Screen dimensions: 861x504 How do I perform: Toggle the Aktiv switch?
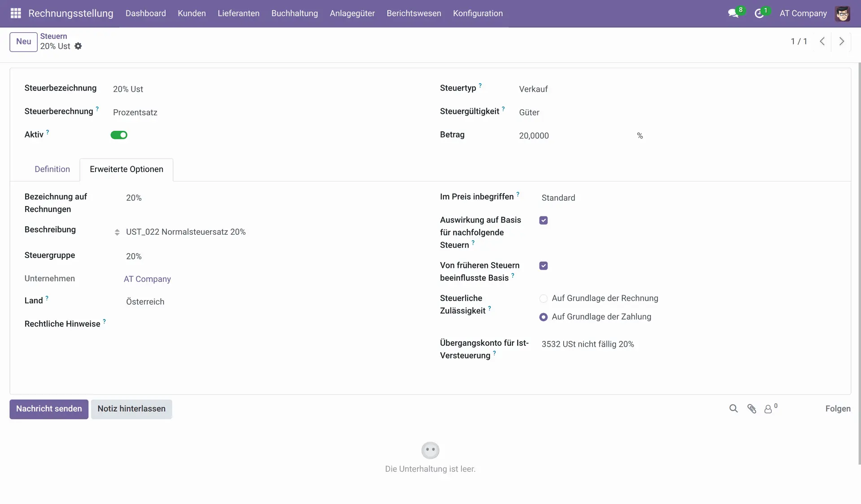(x=119, y=135)
